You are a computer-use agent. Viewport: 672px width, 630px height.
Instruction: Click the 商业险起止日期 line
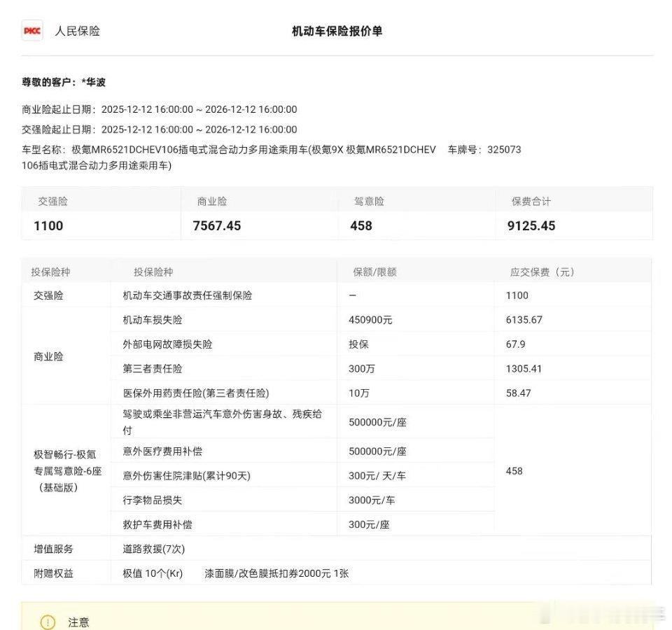(x=160, y=109)
